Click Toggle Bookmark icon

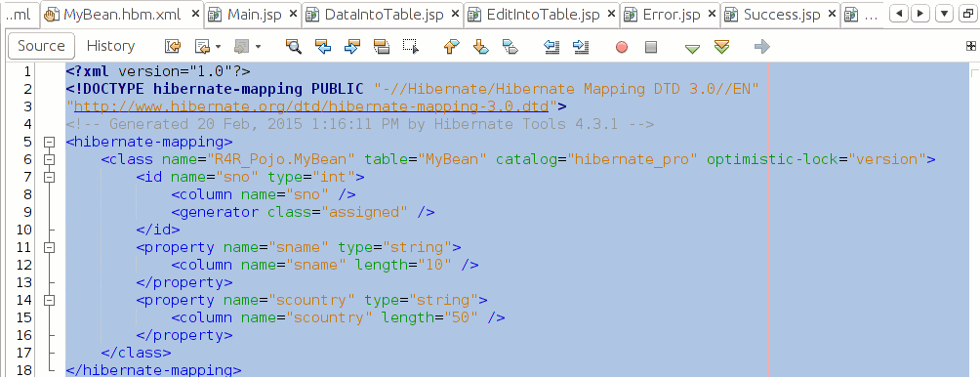510,46
